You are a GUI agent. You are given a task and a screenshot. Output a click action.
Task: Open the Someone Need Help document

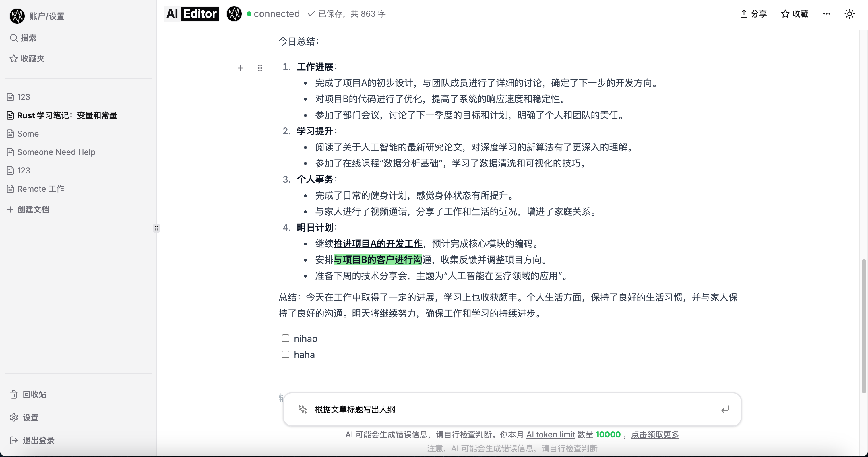[56, 152]
